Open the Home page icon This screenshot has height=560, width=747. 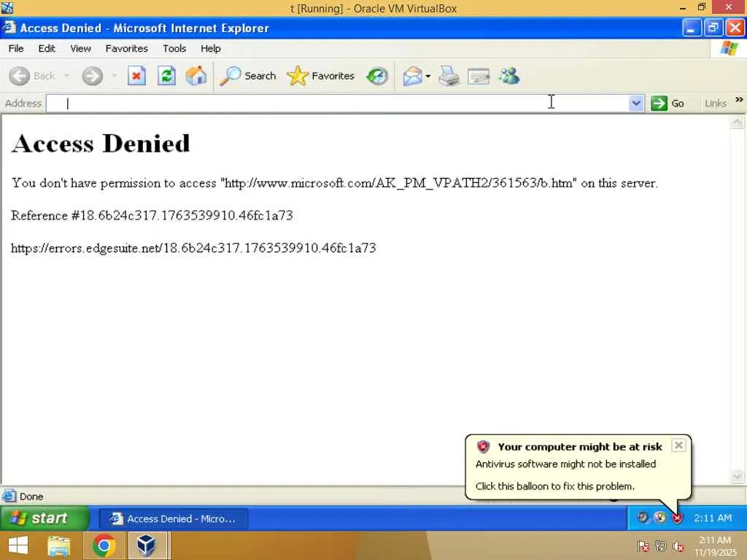tap(196, 76)
